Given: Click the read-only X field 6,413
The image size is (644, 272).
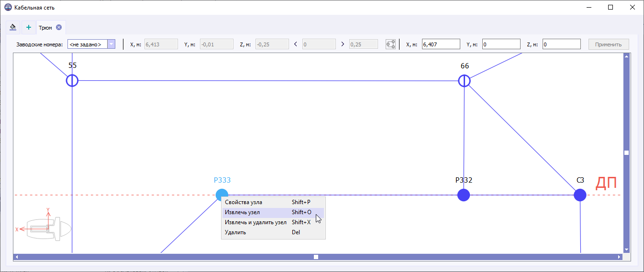Looking at the screenshot, I should click(x=160, y=44).
